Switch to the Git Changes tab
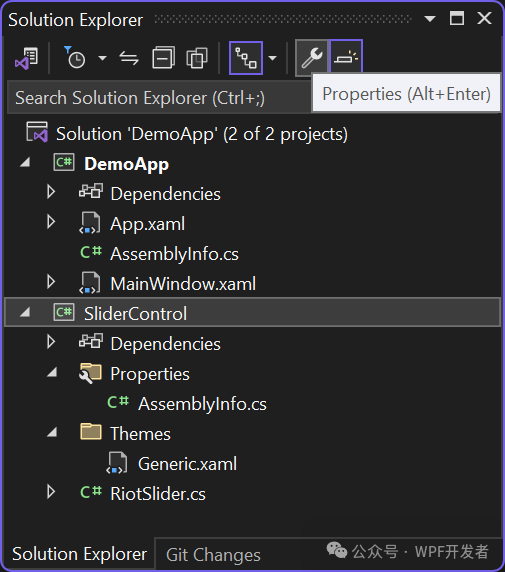505x572 pixels. [213, 555]
